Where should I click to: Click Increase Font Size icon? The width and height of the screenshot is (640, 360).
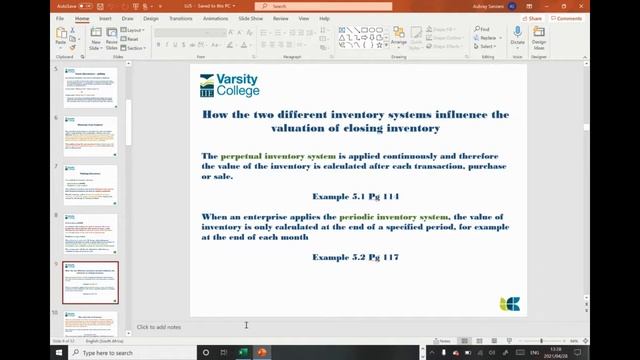point(231,33)
